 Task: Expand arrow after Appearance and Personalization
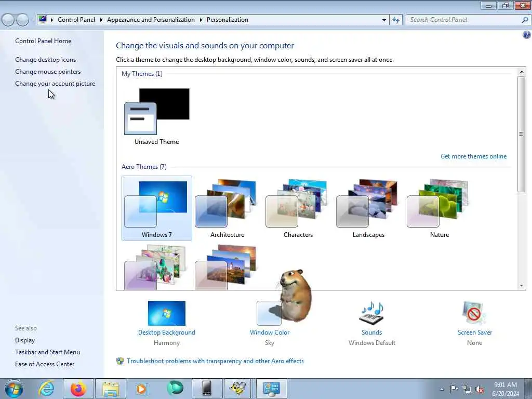coord(201,20)
